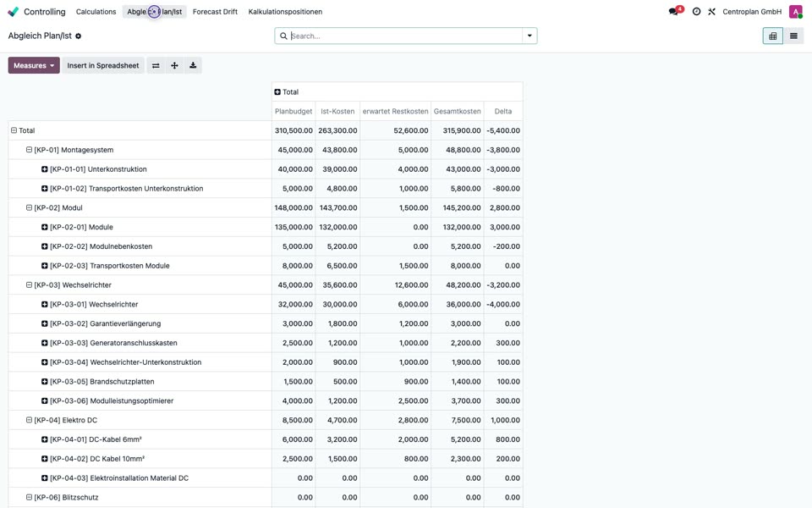Switch to pivot view

point(772,36)
